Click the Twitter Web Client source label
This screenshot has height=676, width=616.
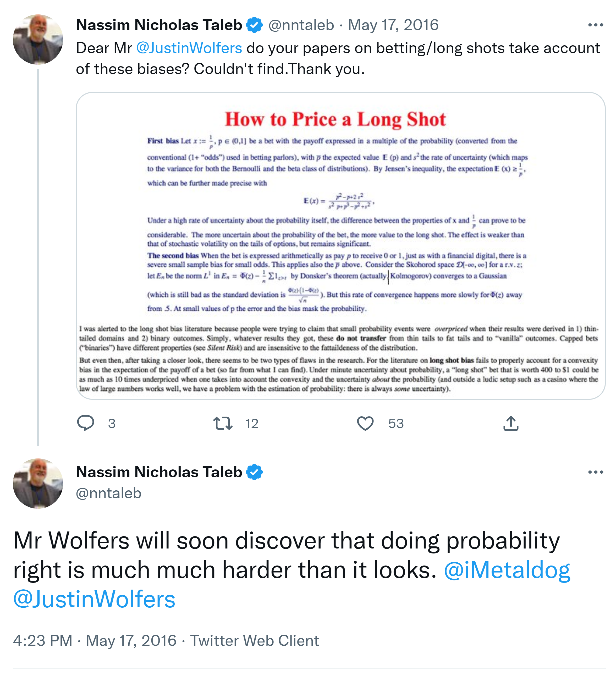point(254,641)
